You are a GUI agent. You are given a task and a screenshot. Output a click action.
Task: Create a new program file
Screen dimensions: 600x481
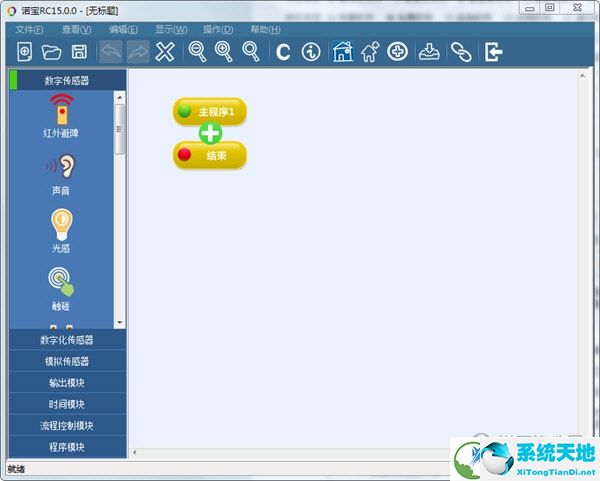[x=24, y=52]
